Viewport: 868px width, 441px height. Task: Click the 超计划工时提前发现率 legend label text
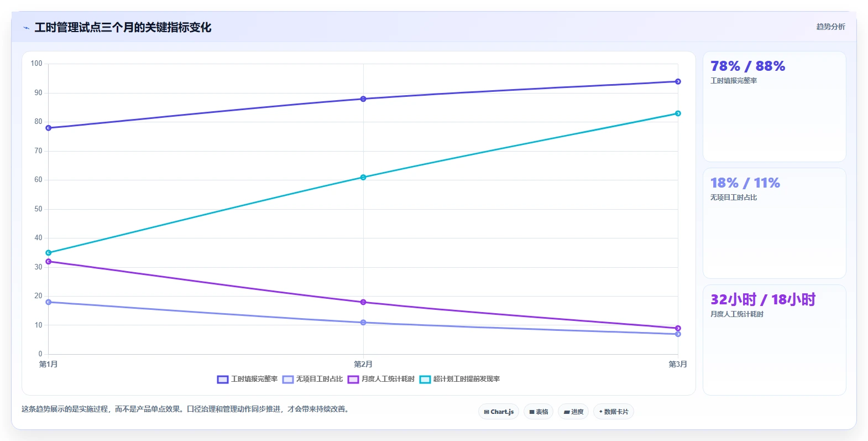pos(467,380)
